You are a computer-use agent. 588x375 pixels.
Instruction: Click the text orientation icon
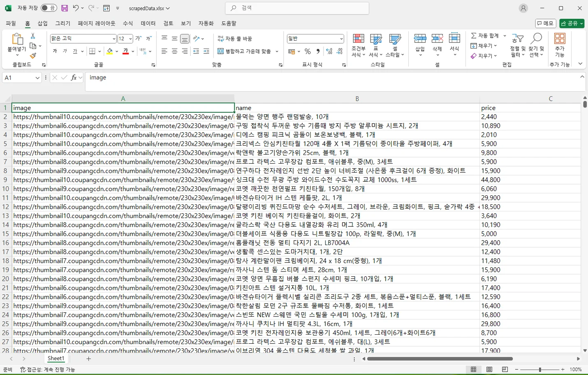point(197,39)
